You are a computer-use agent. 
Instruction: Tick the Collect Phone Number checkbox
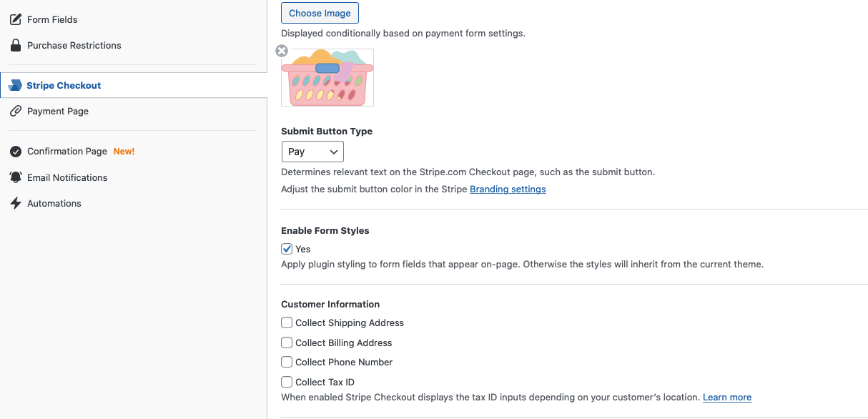click(x=287, y=362)
